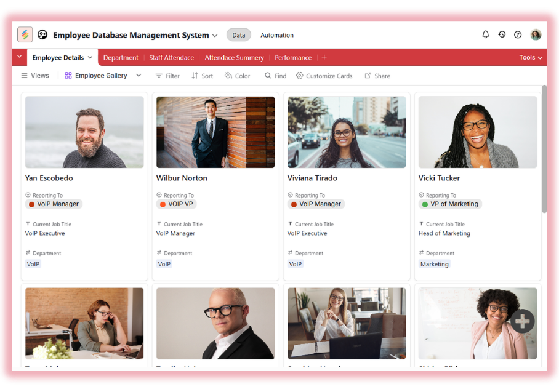Open the Filter tool
The height and width of the screenshot is (392, 559).
[167, 76]
